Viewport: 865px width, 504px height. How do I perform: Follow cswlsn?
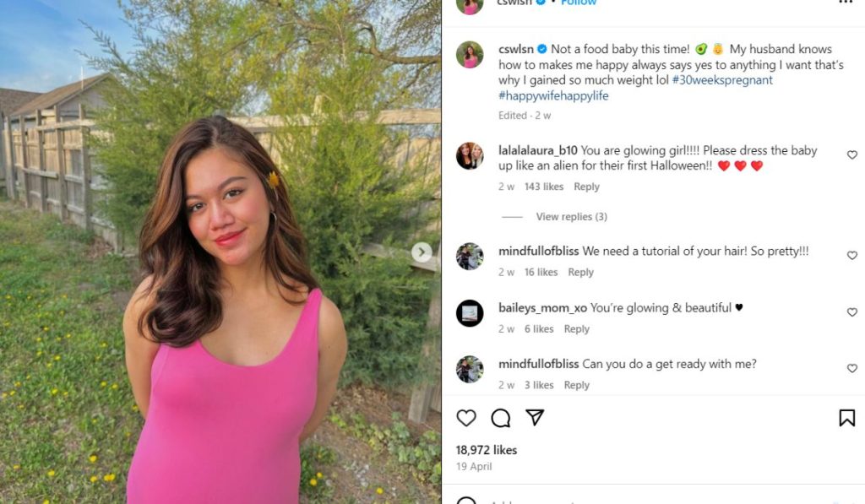click(579, 3)
